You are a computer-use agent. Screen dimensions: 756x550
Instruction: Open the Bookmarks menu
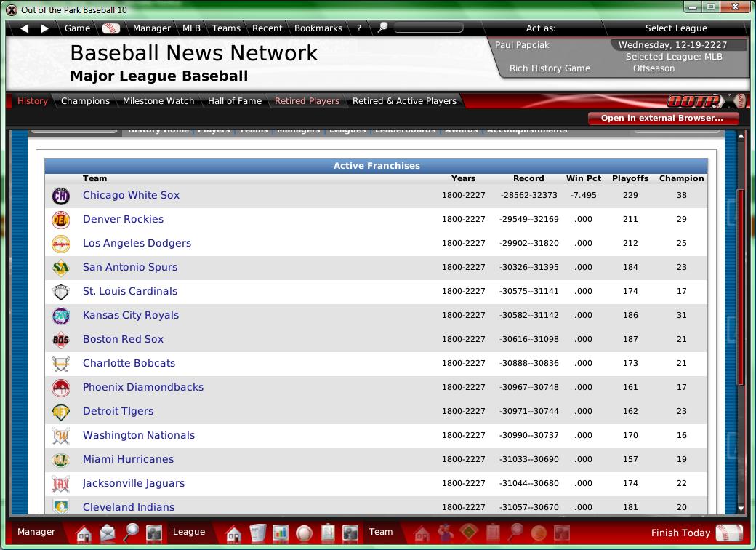click(318, 28)
